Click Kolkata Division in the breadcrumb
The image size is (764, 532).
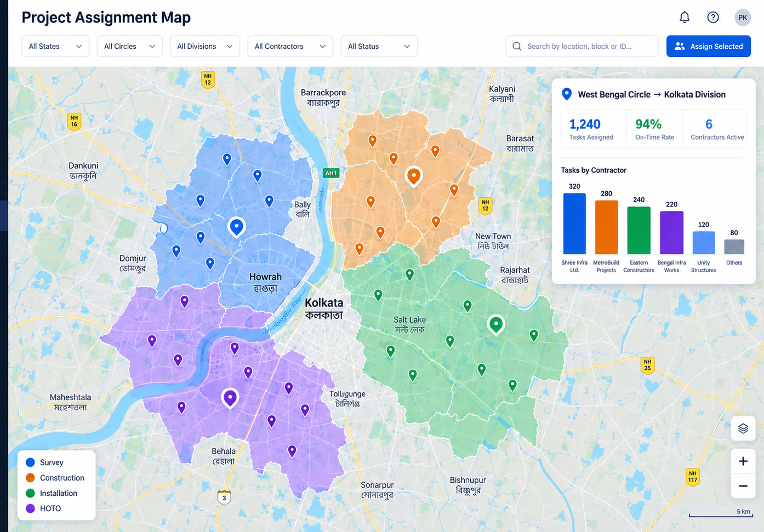pos(694,94)
